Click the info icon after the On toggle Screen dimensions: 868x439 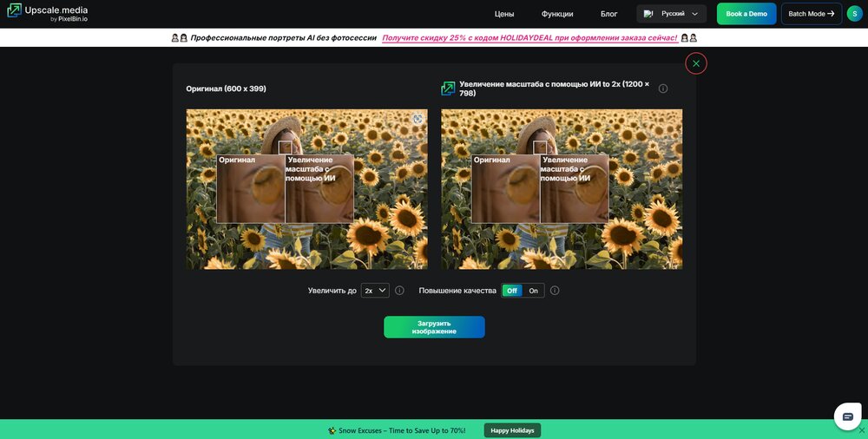555,291
